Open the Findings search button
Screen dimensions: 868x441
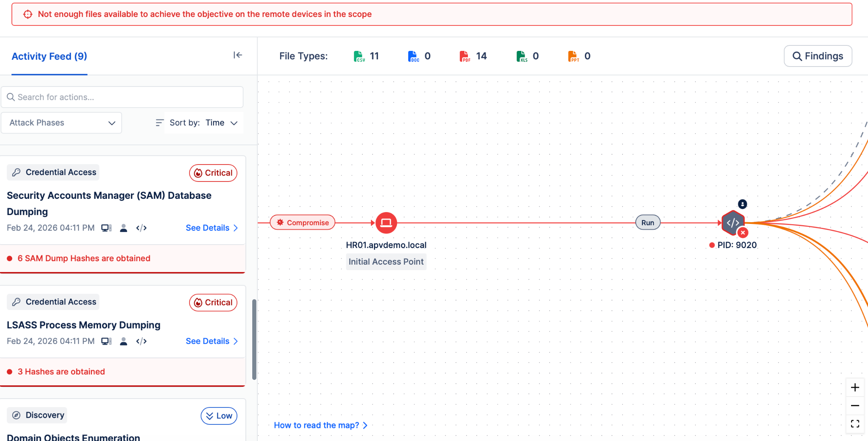coord(818,56)
